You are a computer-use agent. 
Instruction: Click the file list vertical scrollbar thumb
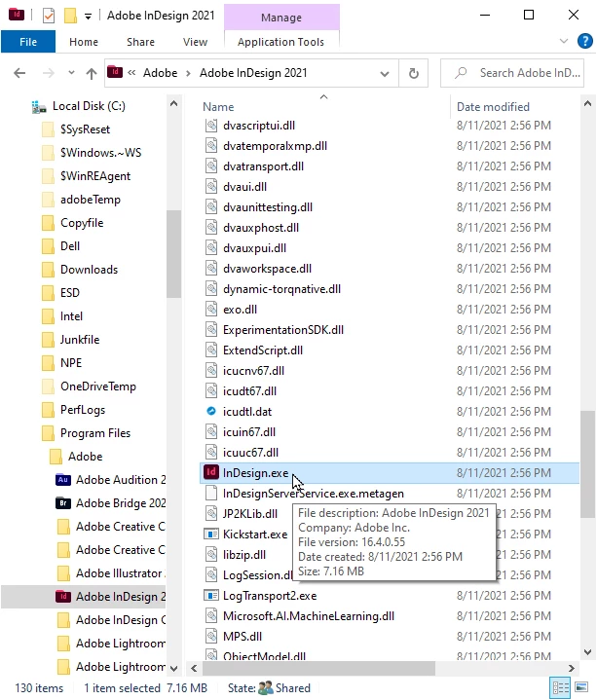click(x=587, y=464)
